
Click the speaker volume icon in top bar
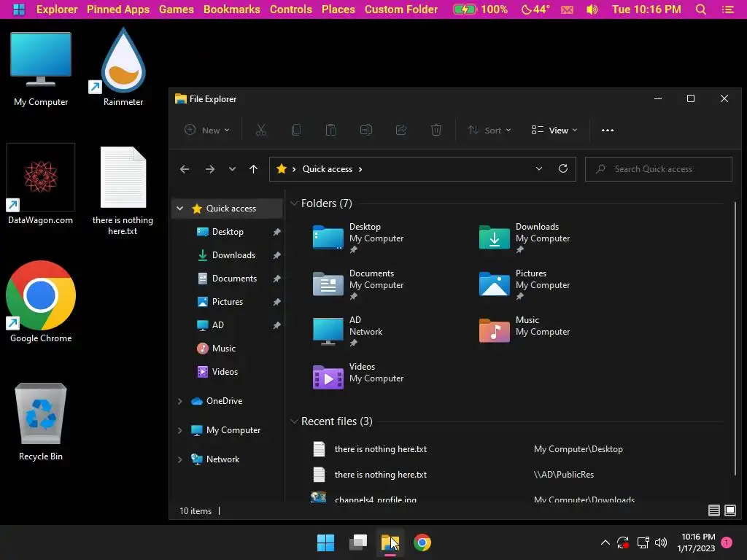pos(592,9)
